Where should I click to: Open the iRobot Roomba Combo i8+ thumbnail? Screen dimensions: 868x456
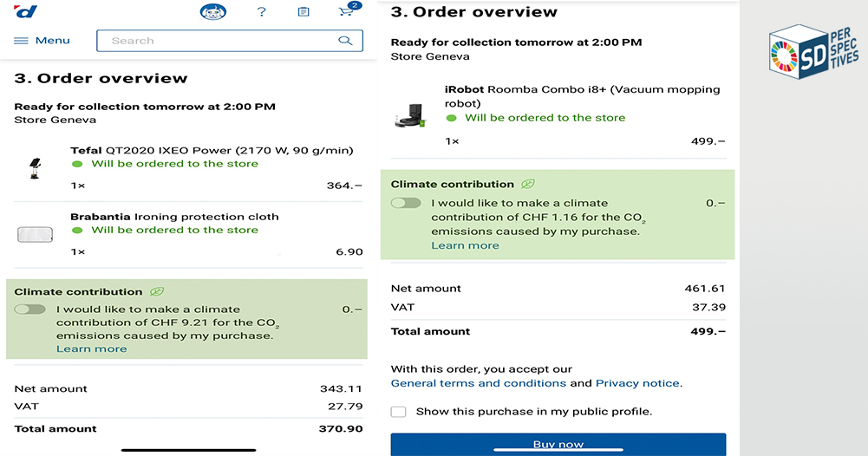point(410,115)
